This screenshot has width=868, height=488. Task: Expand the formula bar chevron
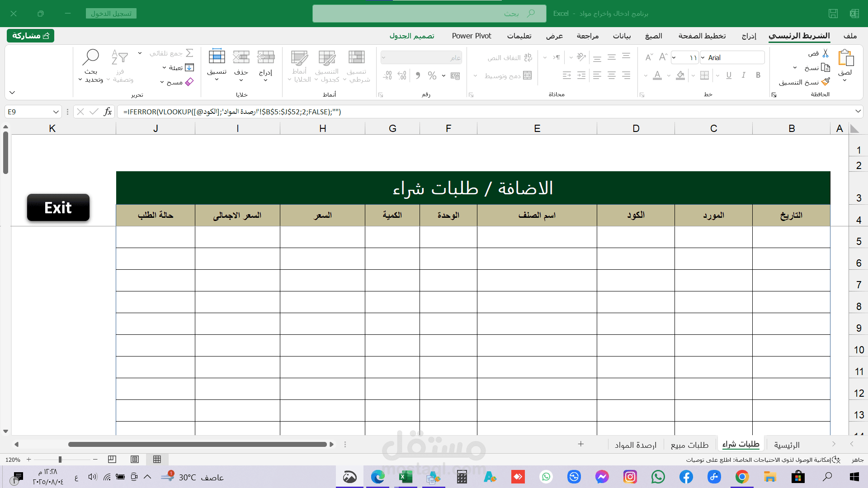[x=858, y=111]
